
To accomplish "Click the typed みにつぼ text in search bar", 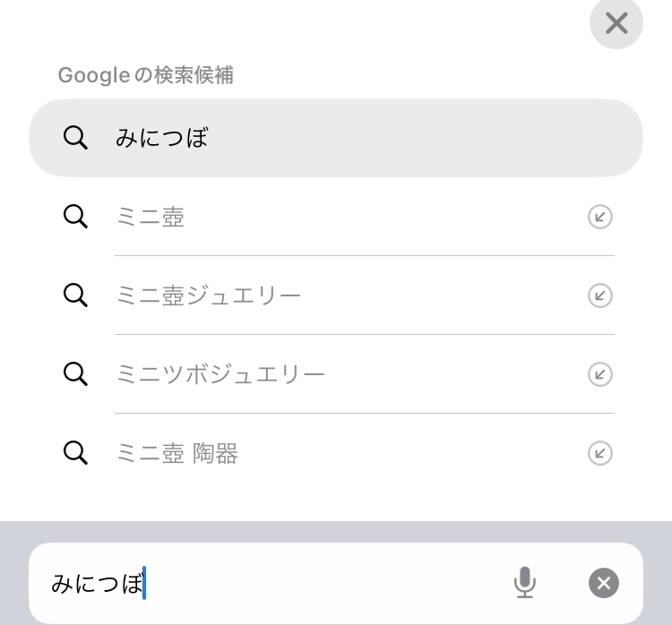I will coord(97,584).
